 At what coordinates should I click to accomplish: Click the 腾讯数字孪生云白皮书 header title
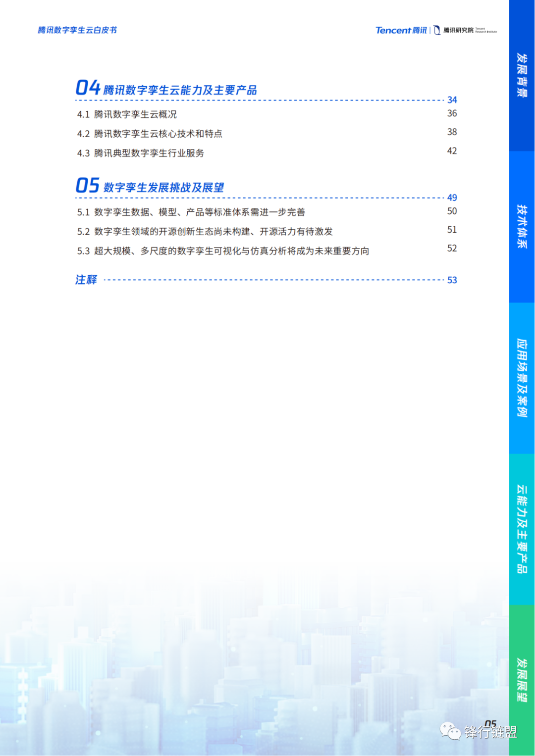coord(77,30)
